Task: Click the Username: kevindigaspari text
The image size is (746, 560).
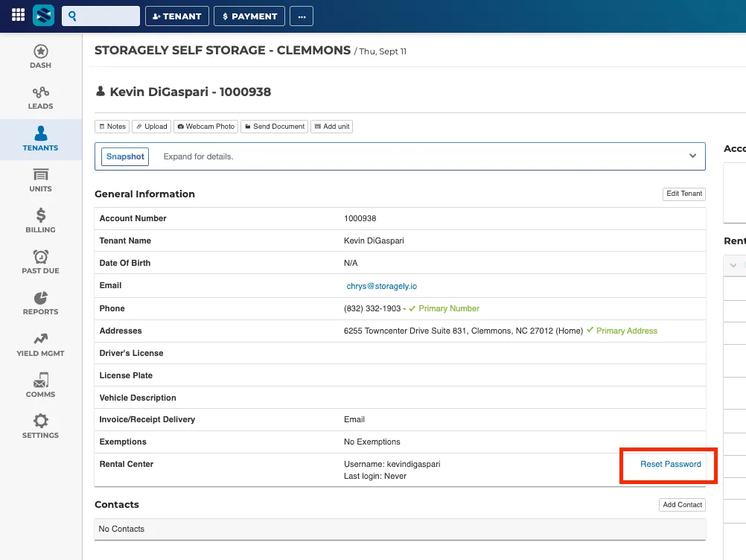Action: [x=392, y=464]
